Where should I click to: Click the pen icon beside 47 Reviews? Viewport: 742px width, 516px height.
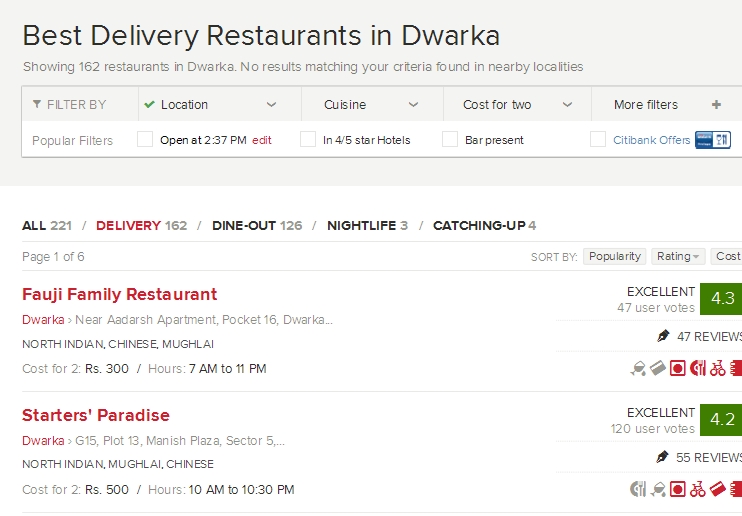662,336
